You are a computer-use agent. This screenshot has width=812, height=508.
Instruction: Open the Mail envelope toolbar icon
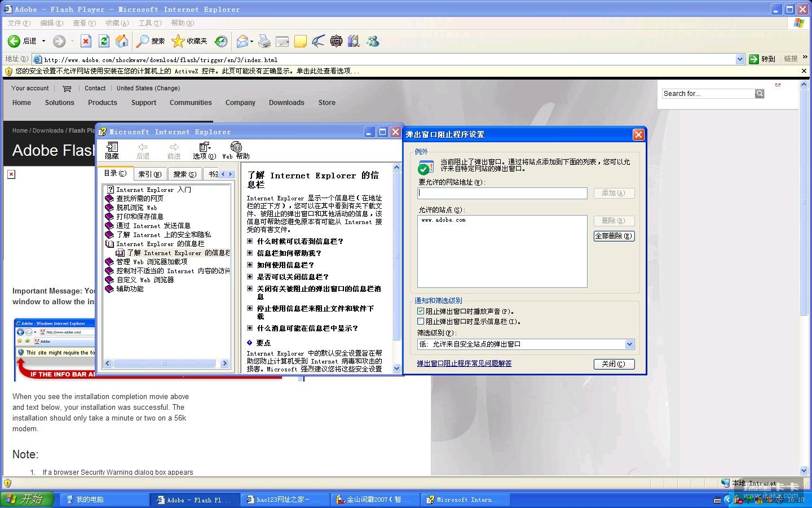coord(242,41)
